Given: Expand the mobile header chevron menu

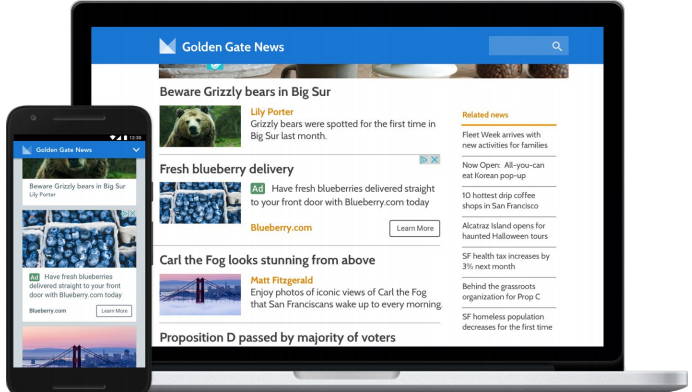Looking at the screenshot, I should click(x=136, y=150).
